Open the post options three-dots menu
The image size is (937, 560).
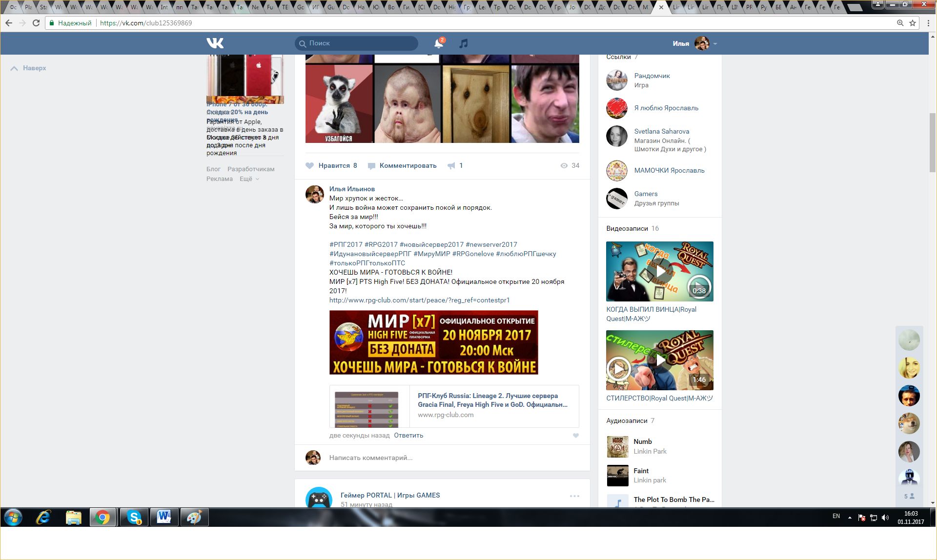pos(574,496)
